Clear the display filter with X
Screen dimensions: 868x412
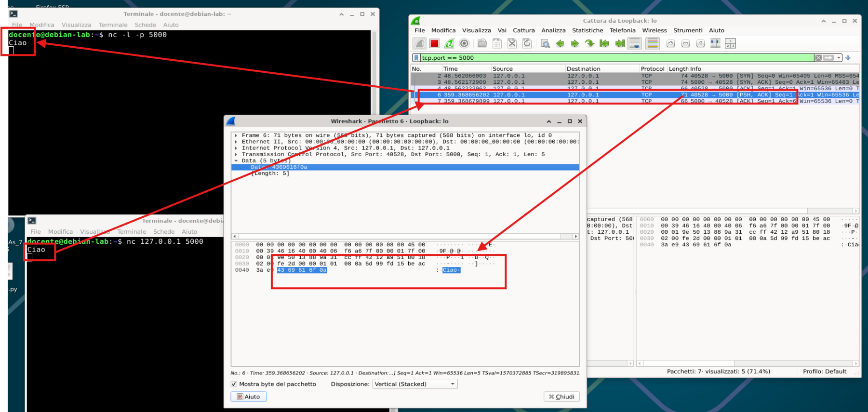[818, 58]
